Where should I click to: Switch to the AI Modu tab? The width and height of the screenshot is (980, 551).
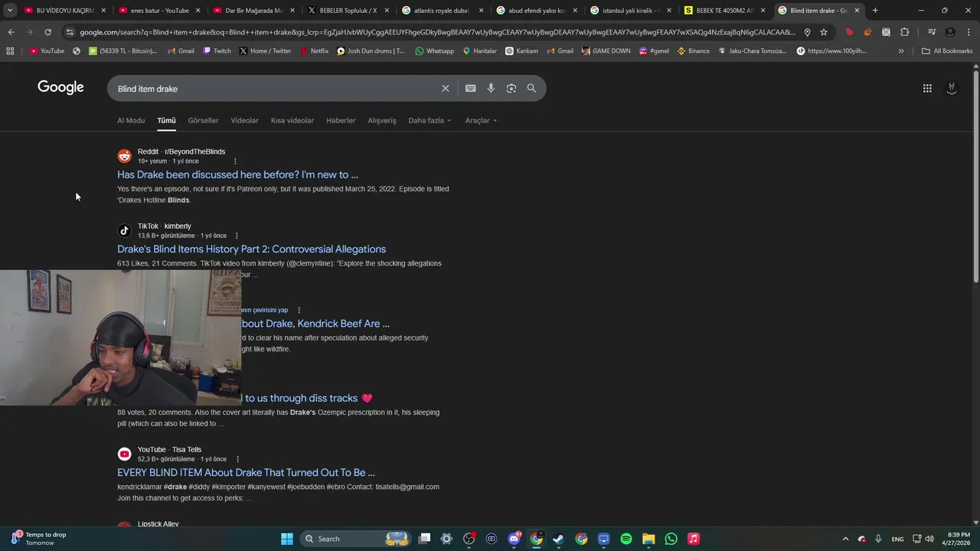(x=131, y=120)
